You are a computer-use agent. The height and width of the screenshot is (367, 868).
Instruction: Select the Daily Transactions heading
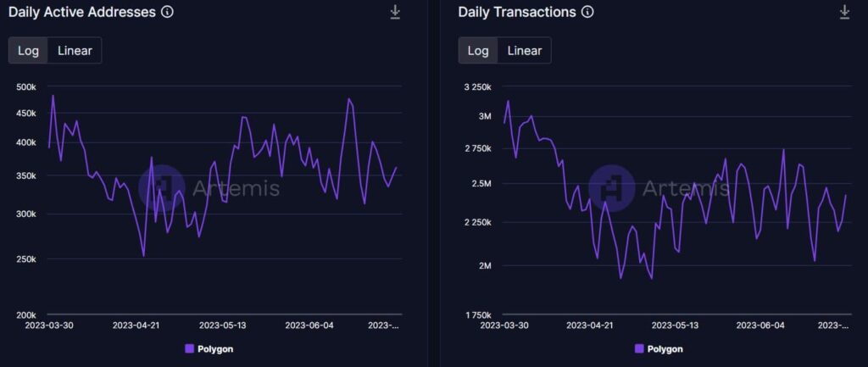pos(517,12)
